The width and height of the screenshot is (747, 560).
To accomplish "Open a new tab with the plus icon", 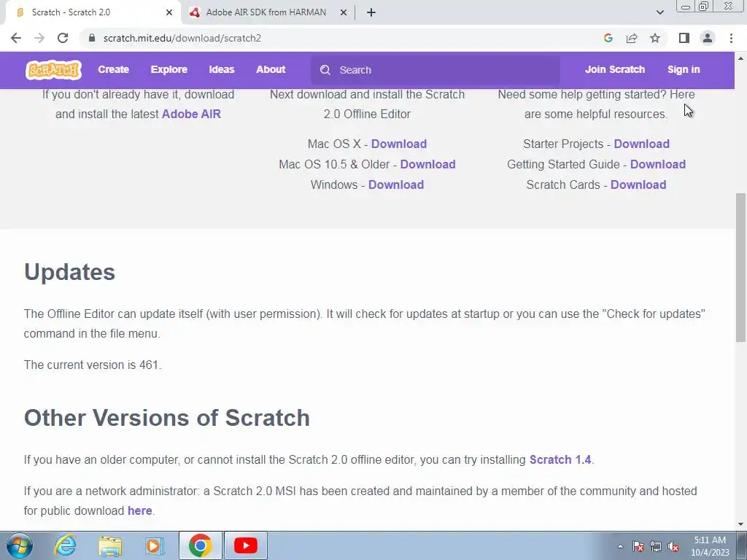I will 371,12.
